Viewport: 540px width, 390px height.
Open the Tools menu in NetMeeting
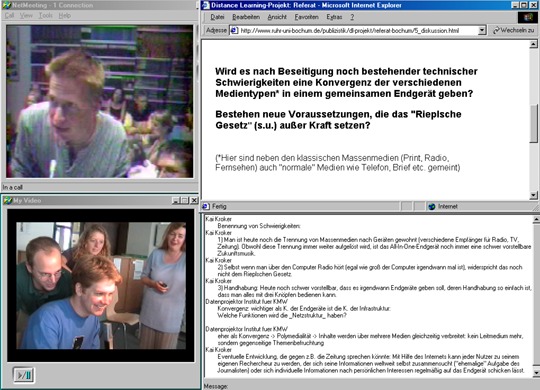[x=45, y=16]
